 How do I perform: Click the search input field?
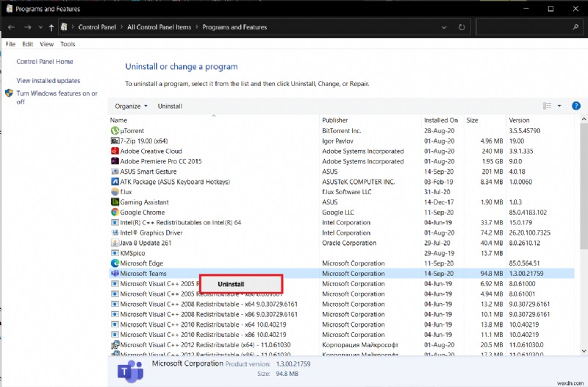pyautogui.click(x=523, y=27)
